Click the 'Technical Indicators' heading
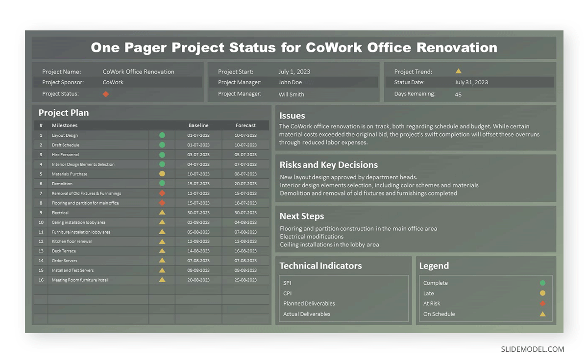588x364 pixels. click(x=320, y=266)
